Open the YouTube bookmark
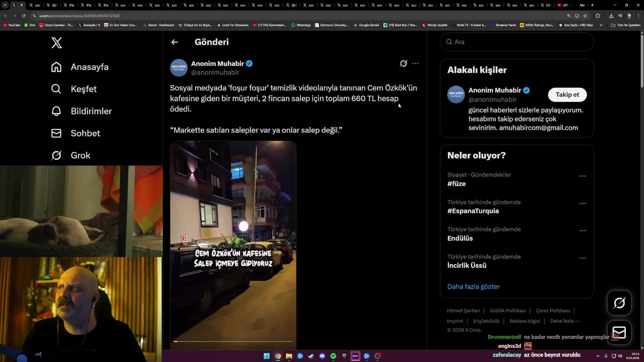 [12, 25]
